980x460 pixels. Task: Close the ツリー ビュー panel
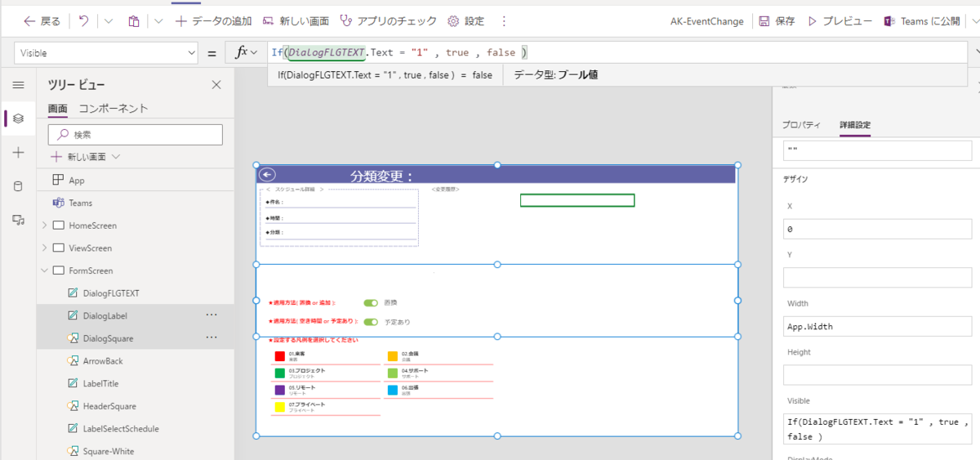tap(216, 85)
